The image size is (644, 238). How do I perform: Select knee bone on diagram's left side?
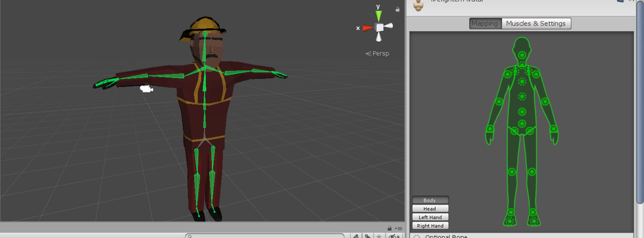512,172
